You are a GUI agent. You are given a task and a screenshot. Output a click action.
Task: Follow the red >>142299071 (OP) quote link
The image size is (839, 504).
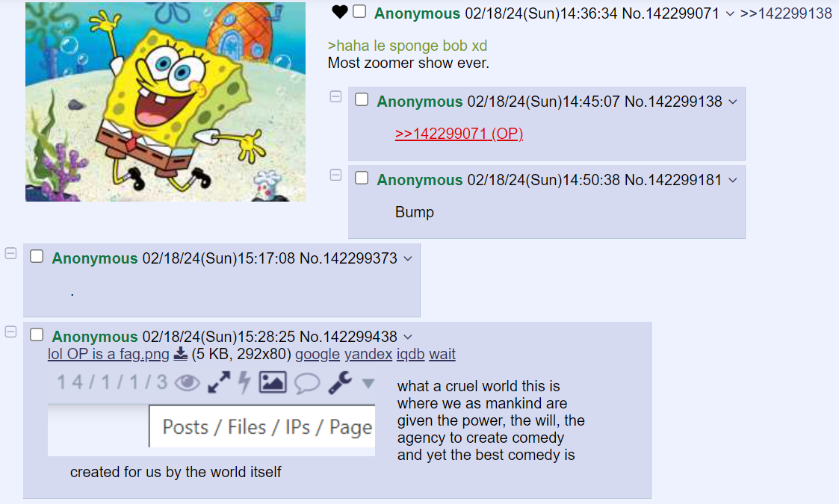point(459,133)
